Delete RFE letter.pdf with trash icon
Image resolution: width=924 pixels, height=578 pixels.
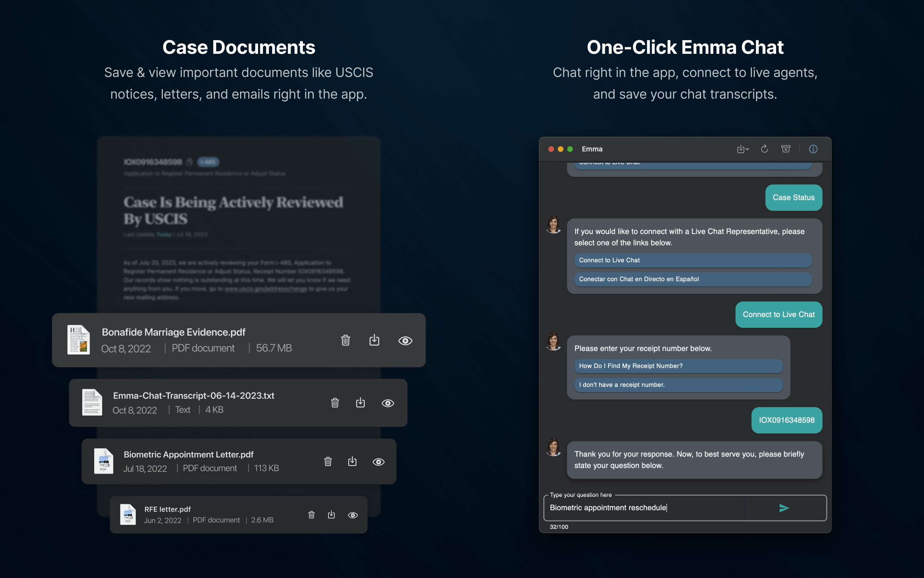click(311, 515)
